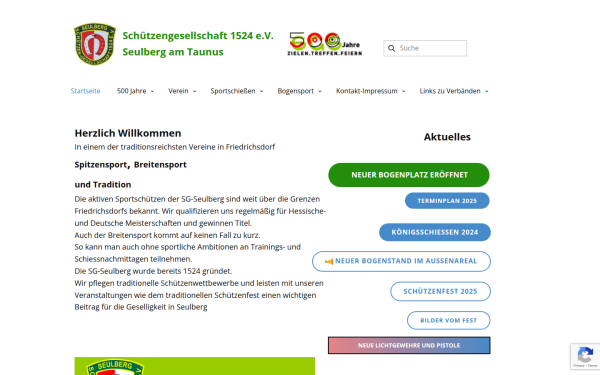Open the Sportschießen menu
The image size is (600, 375).
(x=233, y=91)
